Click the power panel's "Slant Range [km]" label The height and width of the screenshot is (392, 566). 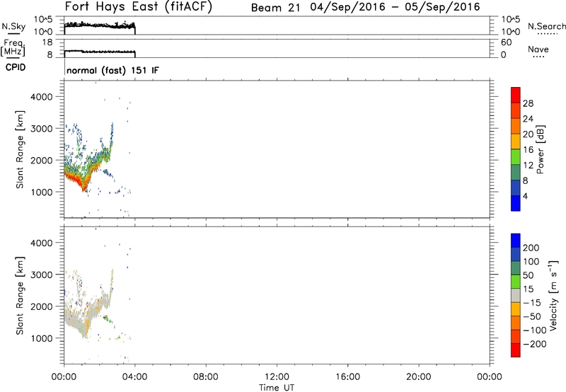[x=20, y=149]
